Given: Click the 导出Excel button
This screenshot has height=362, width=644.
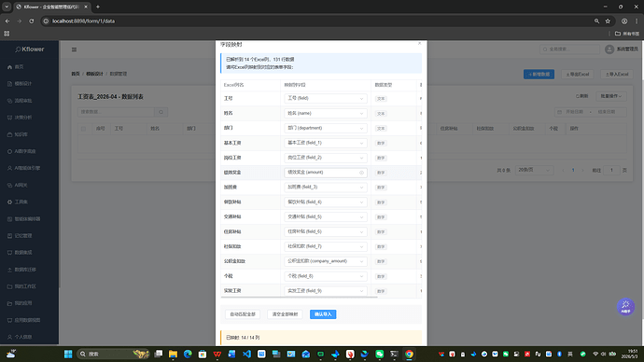Looking at the screenshot, I should point(578,75).
